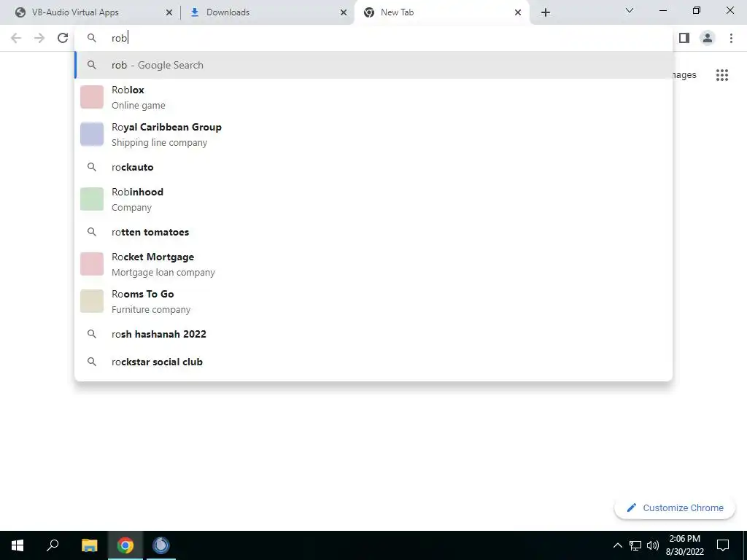The width and height of the screenshot is (747, 560).
Task: Open Chrome three-dot menu
Action: 731,38
